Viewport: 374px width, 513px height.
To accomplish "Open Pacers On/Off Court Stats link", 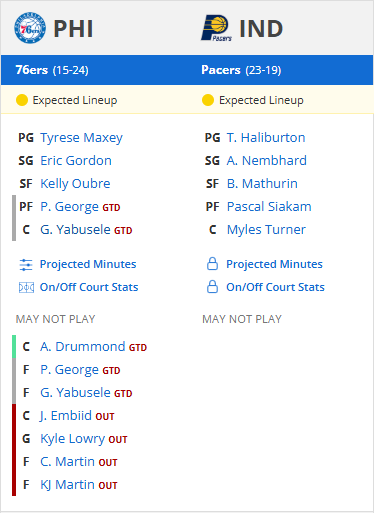I will (x=275, y=287).
